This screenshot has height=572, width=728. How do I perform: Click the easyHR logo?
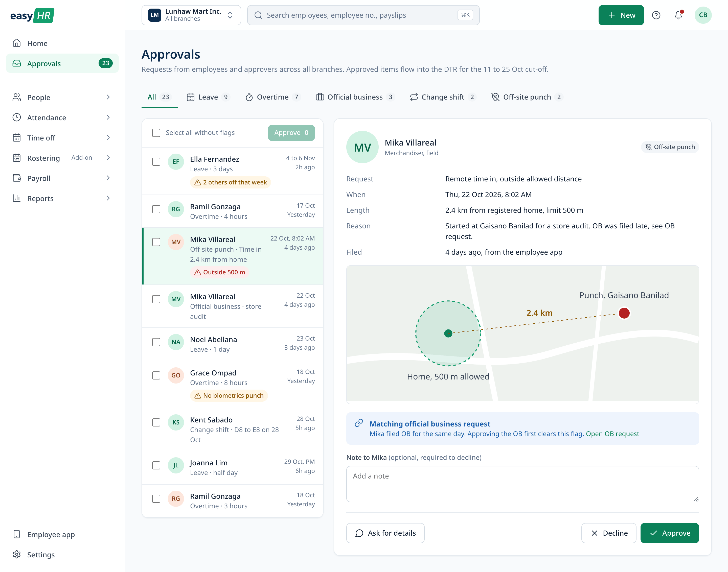[32, 15]
